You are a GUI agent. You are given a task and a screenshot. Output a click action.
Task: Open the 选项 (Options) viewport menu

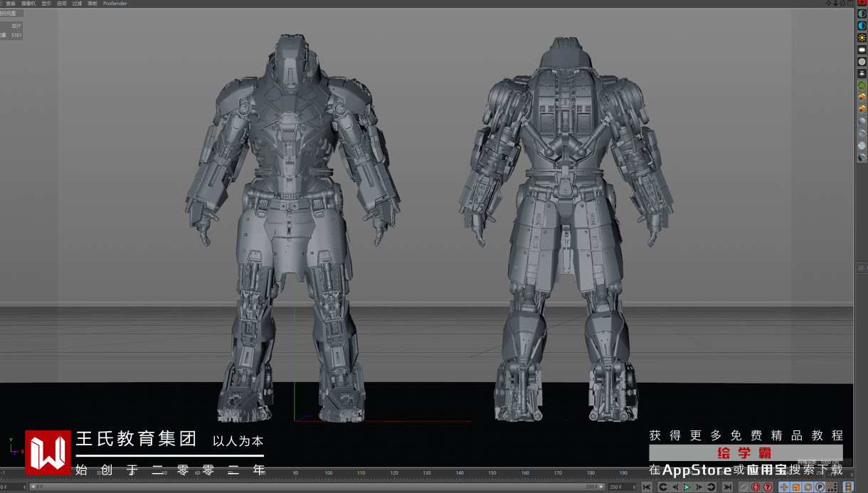click(61, 4)
